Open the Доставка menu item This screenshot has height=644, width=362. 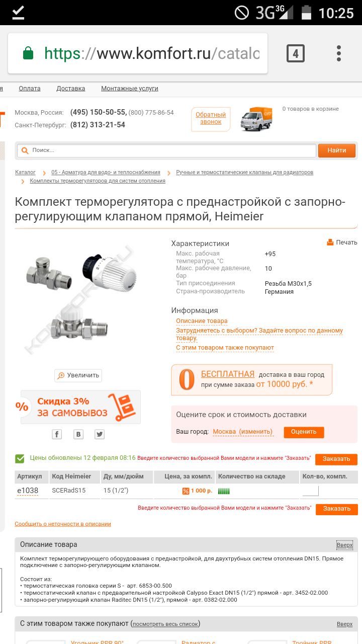click(x=71, y=89)
